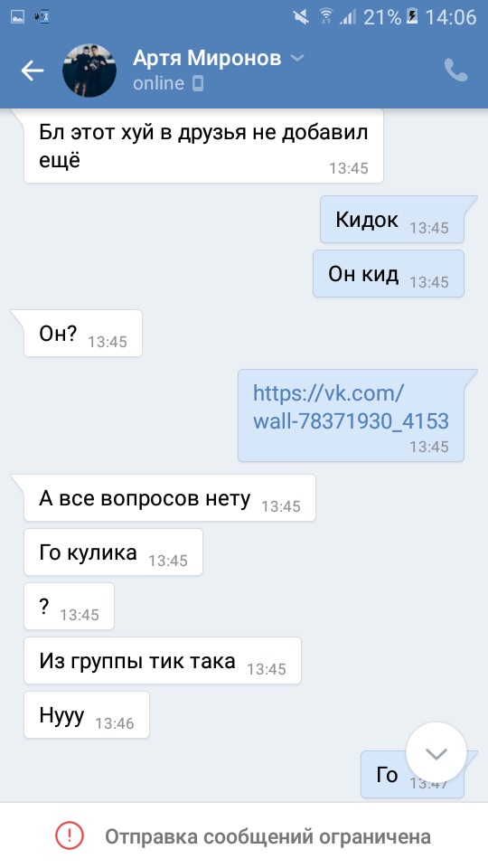This screenshot has height=868, width=488.
Task: Select the message 'Из группы тик така'
Action: coord(162,660)
